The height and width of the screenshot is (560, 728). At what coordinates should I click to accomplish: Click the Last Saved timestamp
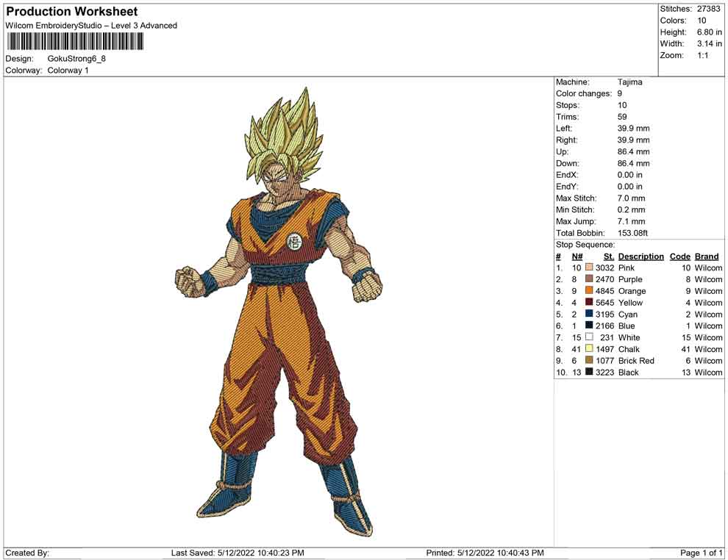(237, 553)
